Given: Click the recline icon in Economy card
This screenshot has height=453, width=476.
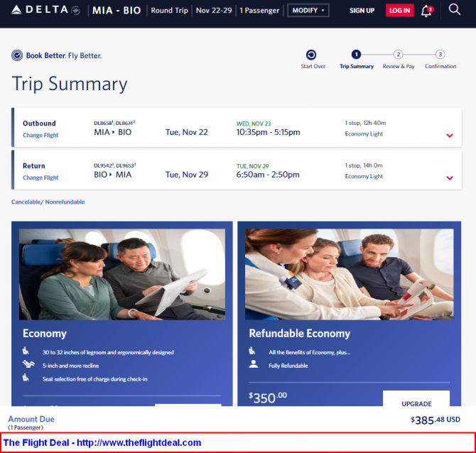Looking at the screenshot, I should tap(28, 364).
